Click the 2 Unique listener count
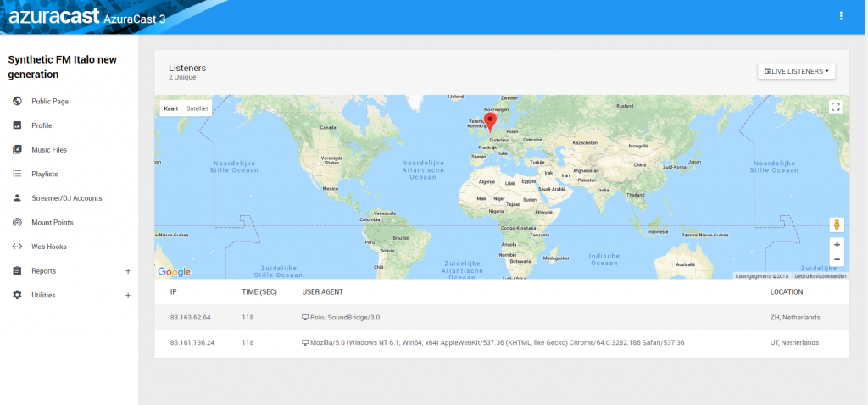Image resolution: width=868 pixels, height=405 pixels. click(182, 77)
